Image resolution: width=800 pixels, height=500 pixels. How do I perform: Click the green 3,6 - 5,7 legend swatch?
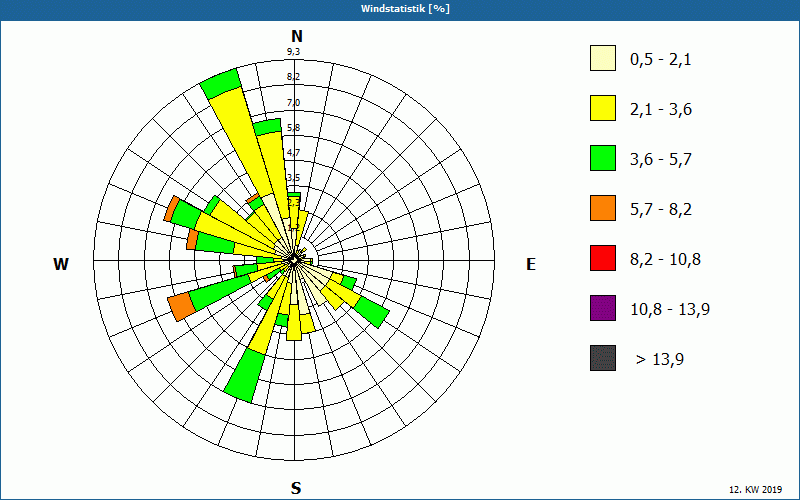coord(603,158)
